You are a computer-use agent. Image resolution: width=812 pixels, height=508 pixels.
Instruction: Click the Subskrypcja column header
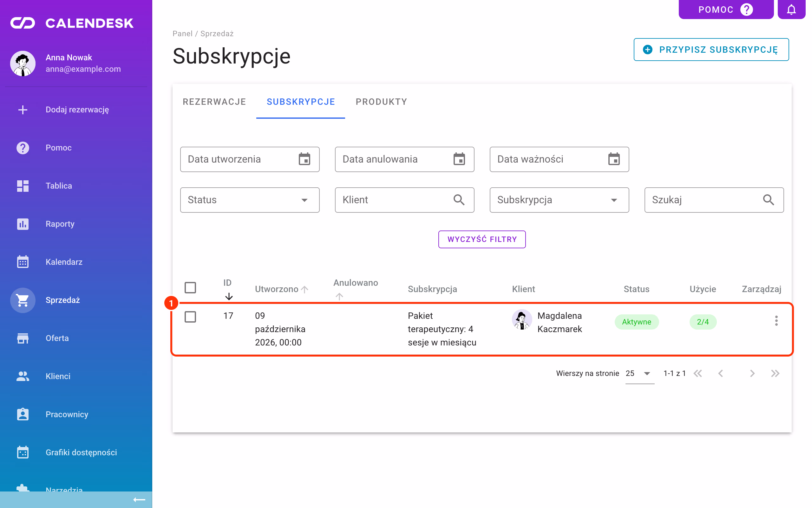coord(432,289)
